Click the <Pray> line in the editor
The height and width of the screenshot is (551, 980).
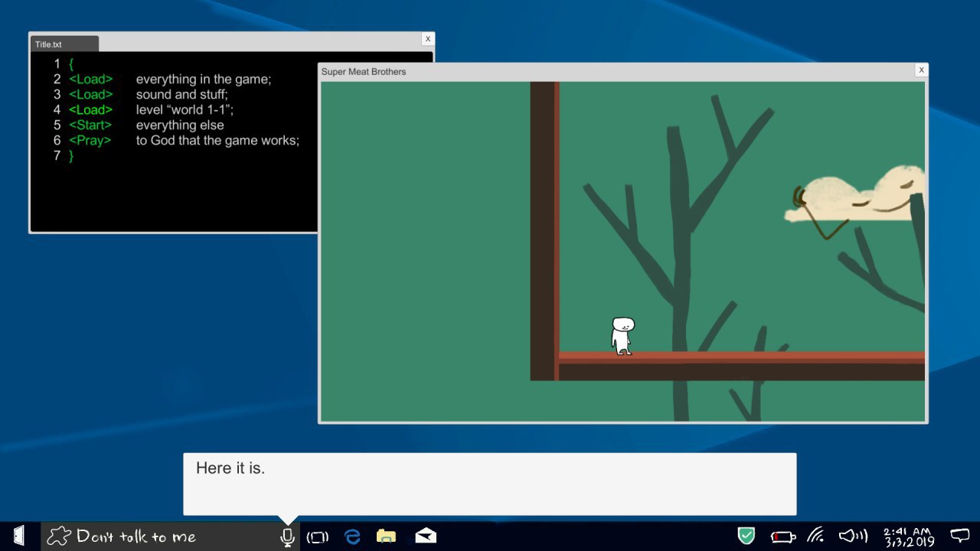184,141
